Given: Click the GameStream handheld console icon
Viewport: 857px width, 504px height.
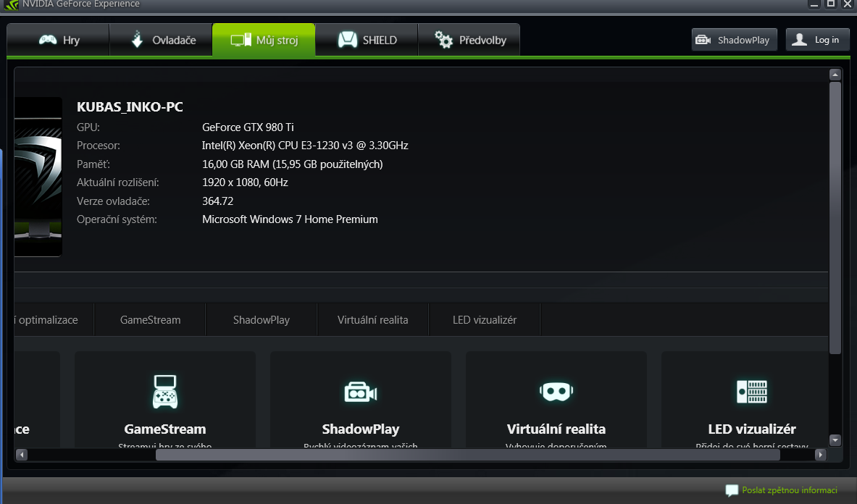Looking at the screenshot, I should click(165, 392).
